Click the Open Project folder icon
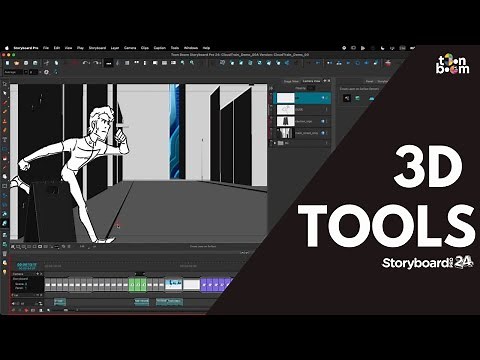Viewport: 480px width, 360px height. (x=16, y=63)
